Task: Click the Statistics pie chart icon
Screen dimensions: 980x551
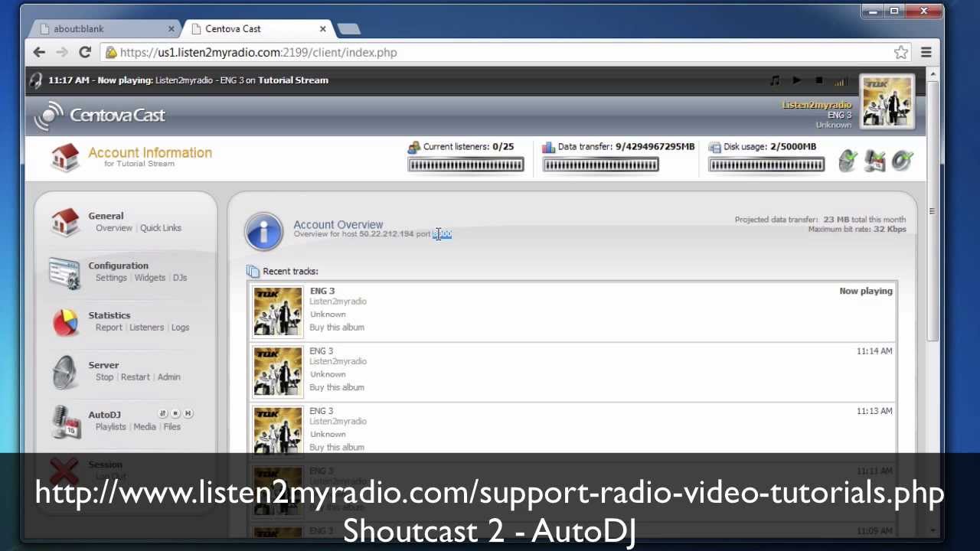Action: point(65,323)
